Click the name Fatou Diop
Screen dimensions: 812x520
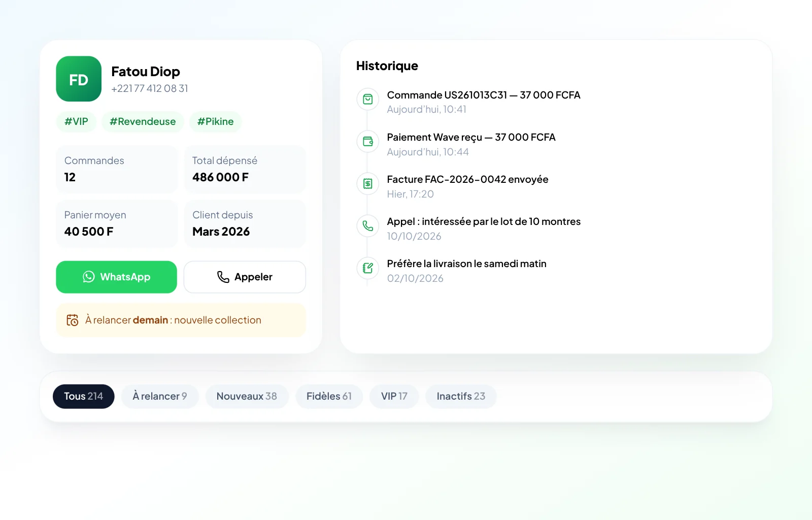tap(146, 72)
